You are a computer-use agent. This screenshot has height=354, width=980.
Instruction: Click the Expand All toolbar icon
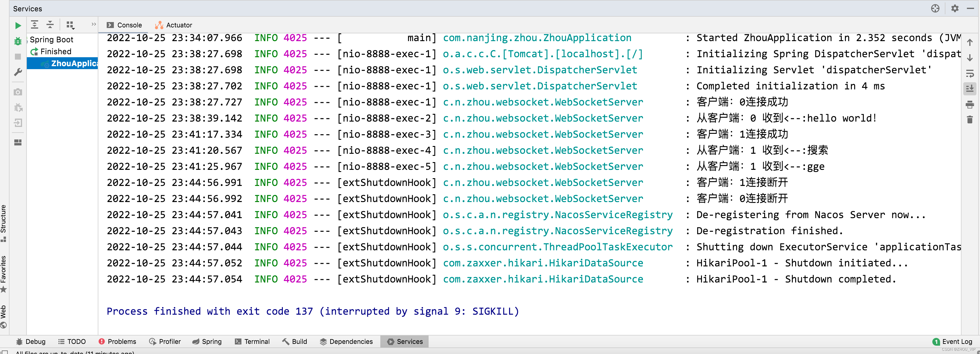(35, 25)
